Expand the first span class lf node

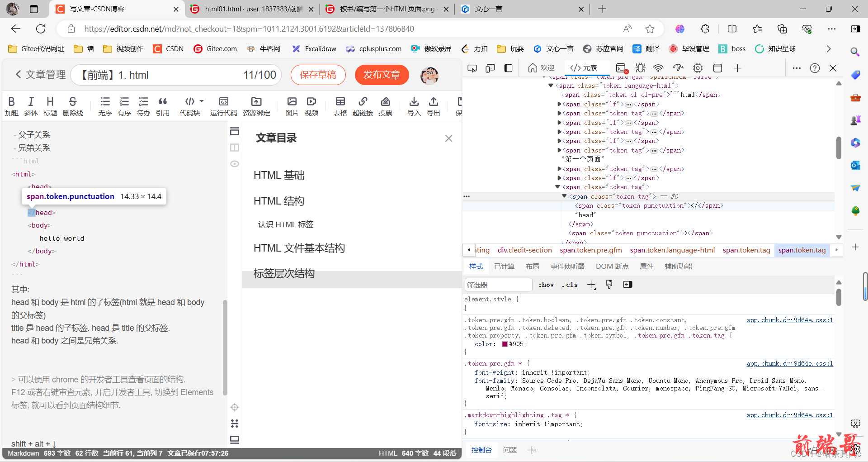tap(559, 104)
